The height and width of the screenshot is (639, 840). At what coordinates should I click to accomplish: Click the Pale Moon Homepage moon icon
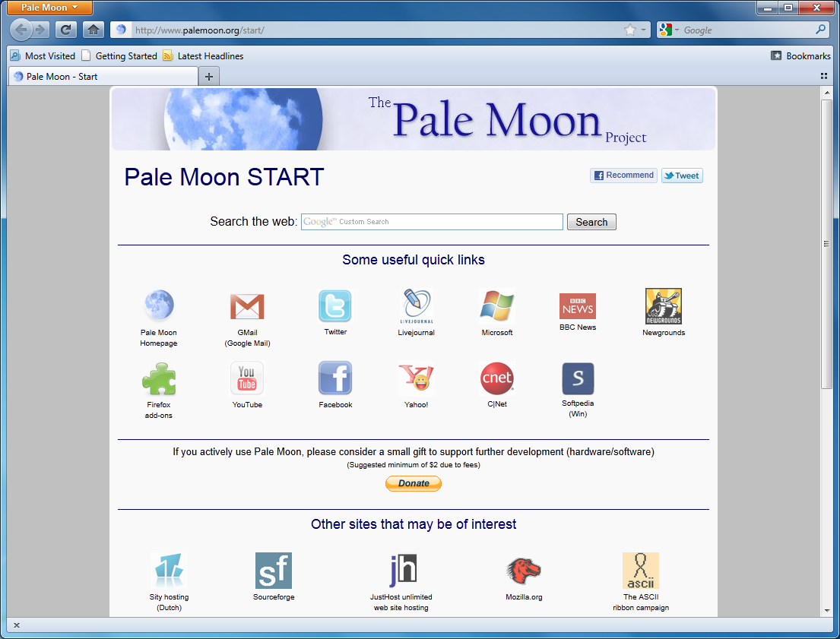(159, 305)
